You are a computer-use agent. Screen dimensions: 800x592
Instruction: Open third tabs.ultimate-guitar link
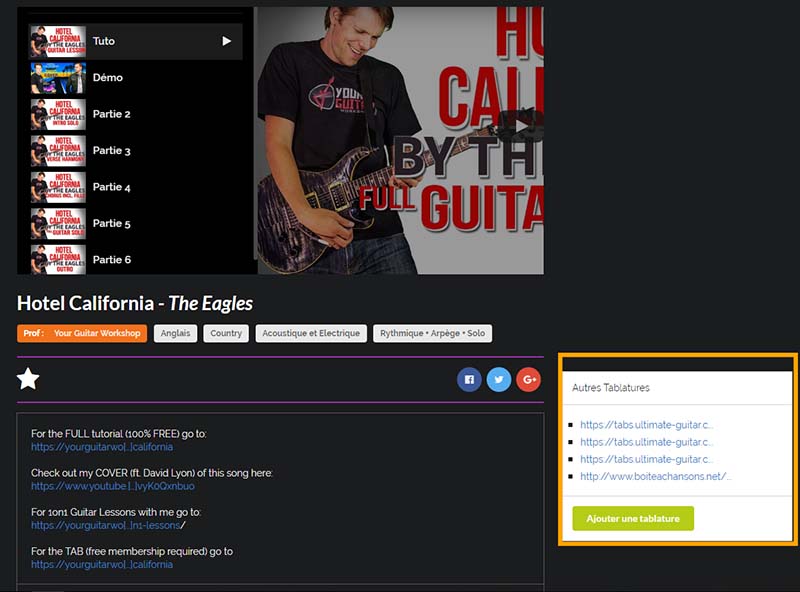[x=646, y=459]
